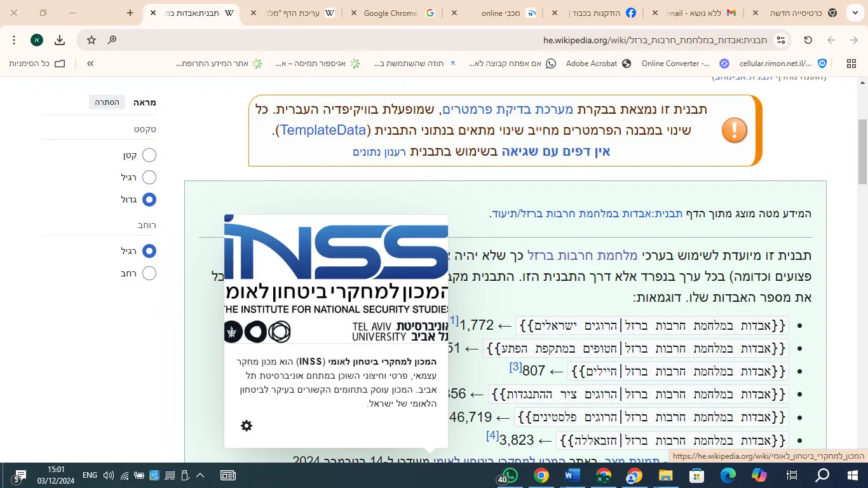Reload the Wikipedia page
Viewport: 868px width, 488px height.
click(x=808, y=40)
